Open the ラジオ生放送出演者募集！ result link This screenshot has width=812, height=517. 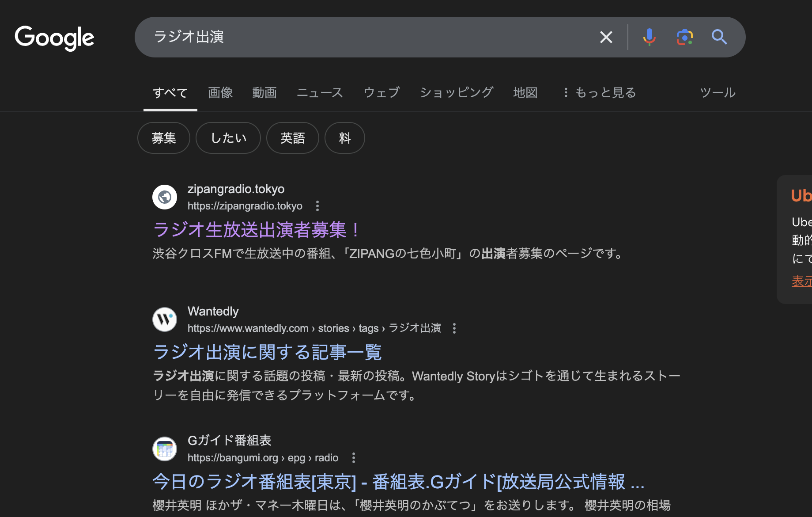click(257, 230)
